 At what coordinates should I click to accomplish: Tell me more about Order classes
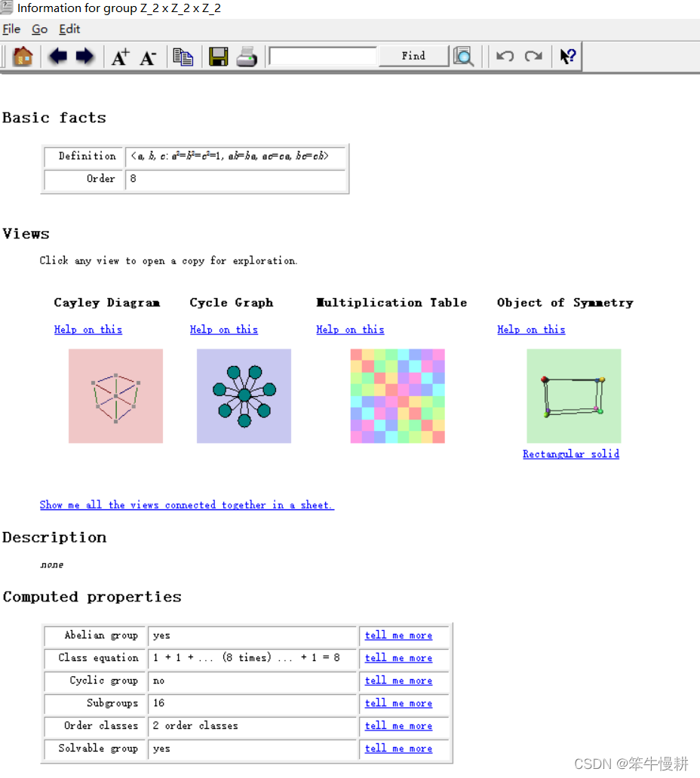tap(398, 727)
